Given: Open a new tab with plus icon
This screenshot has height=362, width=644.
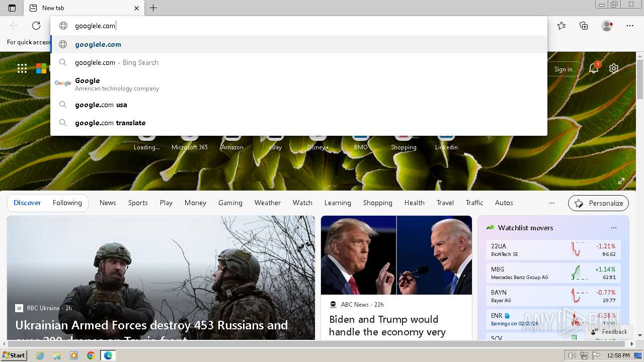Looking at the screenshot, I should [153, 8].
